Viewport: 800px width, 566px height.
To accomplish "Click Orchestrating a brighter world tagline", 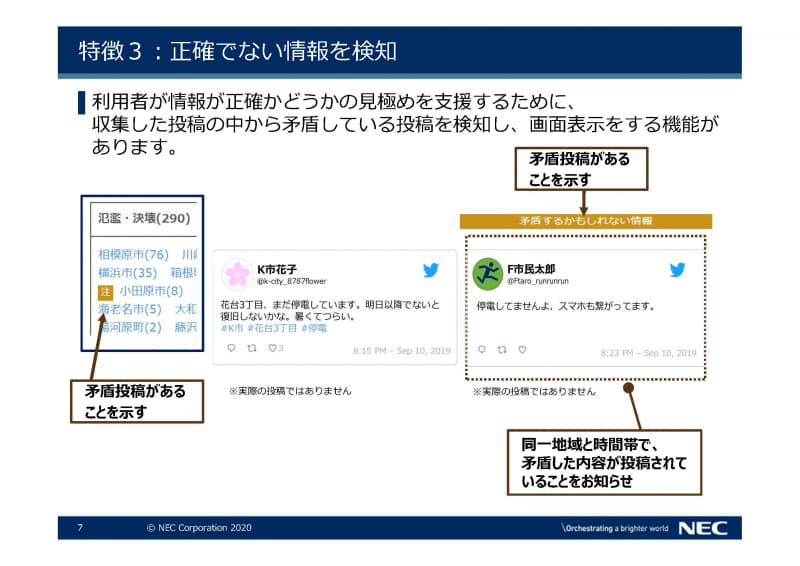I will 615,528.
